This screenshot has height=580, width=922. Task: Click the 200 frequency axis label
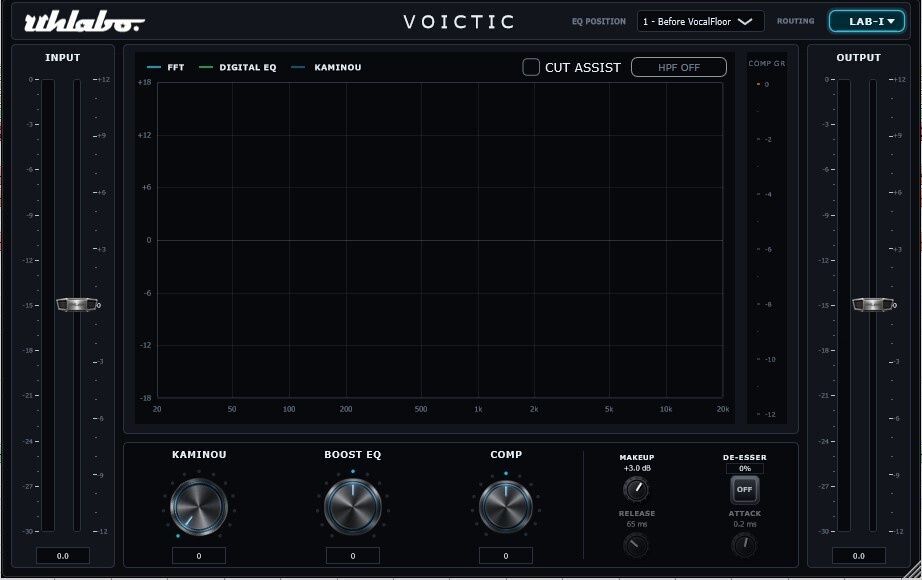[346, 409]
